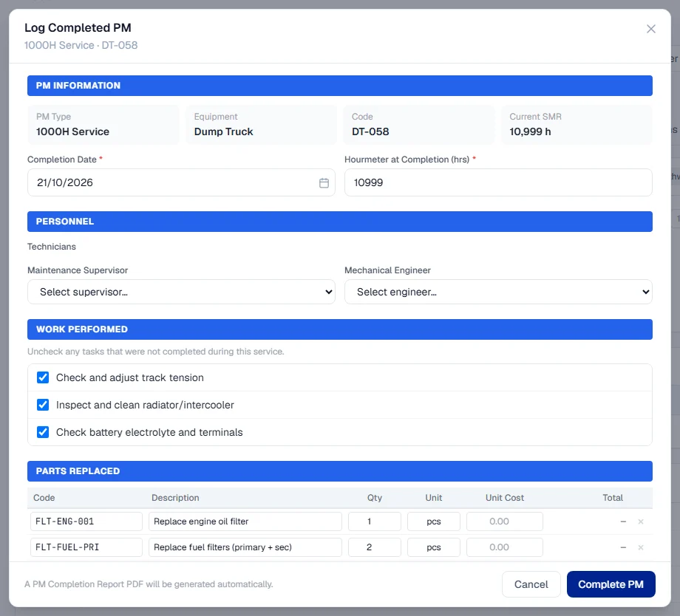The image size is (680, 616).
Task: Click the Description column header
Action: click(175, 498)
